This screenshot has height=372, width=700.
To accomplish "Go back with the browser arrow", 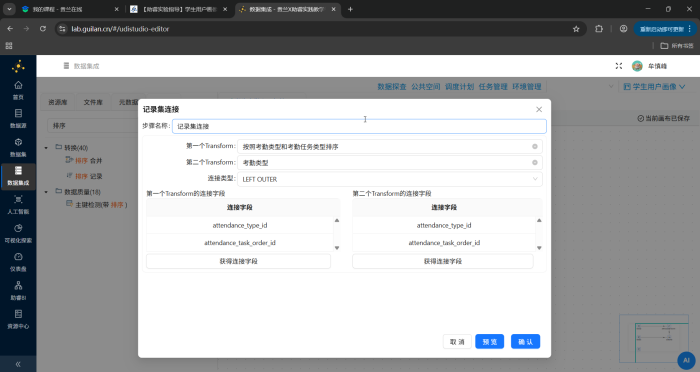I will [10, 29].
